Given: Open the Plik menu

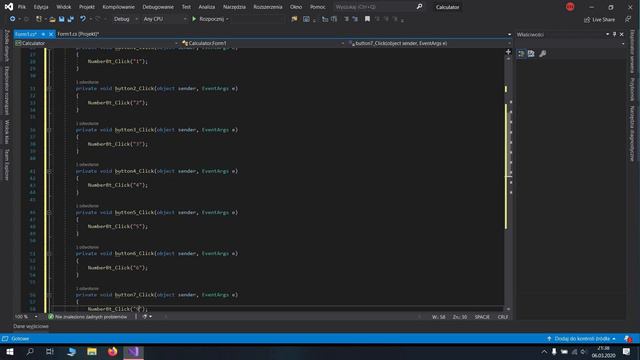Looking at the screenshot, I should tap(22, 7).
